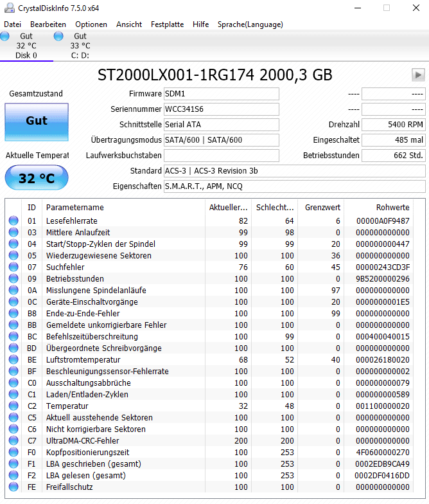
Task: Click status icon for Befehlszeitüberschreitung row
Action: pos(13,337)
